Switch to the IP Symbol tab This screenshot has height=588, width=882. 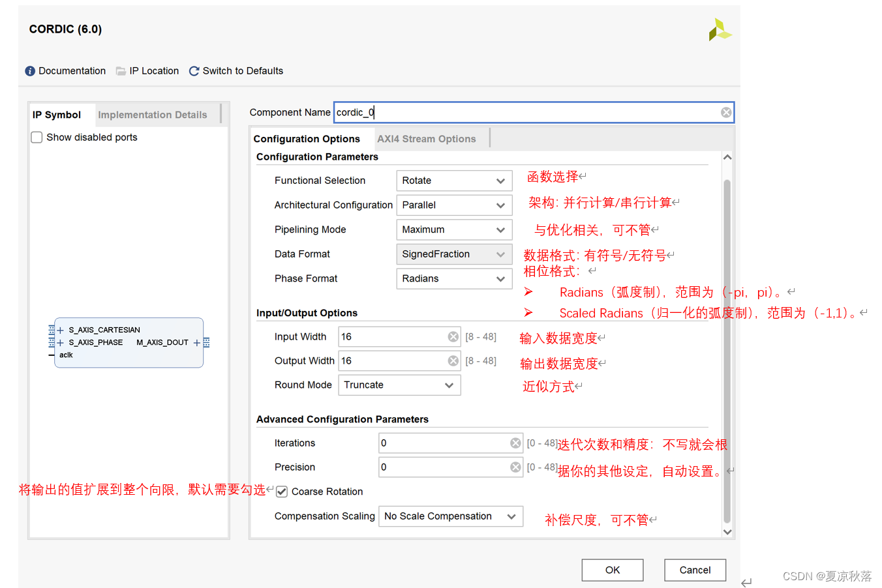tap(57, 115)
